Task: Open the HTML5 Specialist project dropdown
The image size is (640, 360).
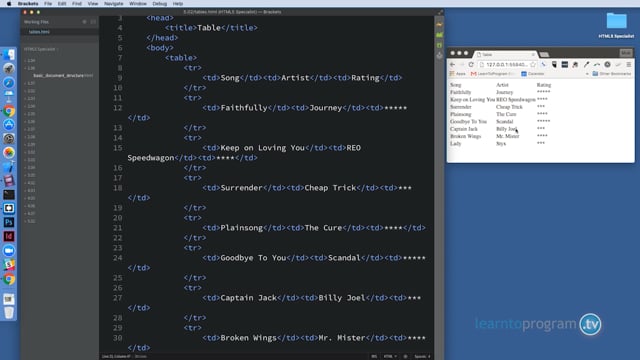Action: (x=41, y=49)
